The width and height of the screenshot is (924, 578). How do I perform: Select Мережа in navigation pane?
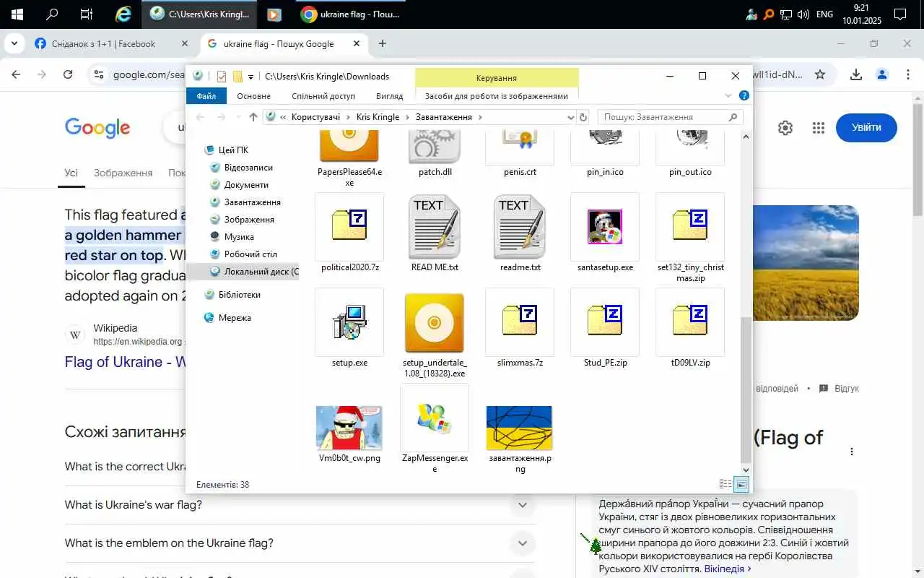click(x=235, y=318)
